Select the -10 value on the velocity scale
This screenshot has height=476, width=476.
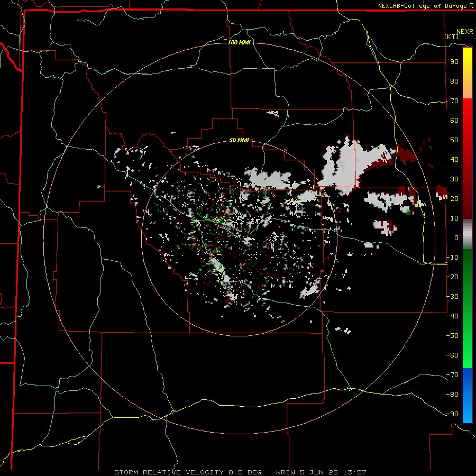452,258
